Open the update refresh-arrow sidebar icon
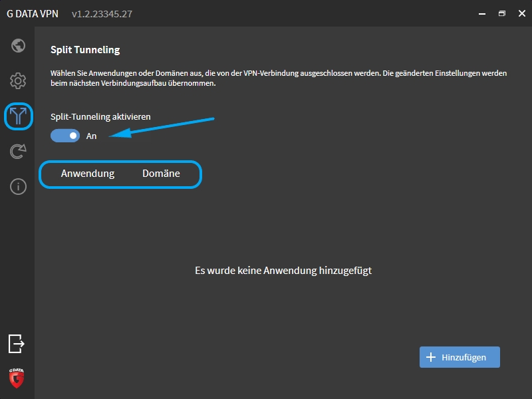Viewport: 532px width, 399px height. pyautogui.click(x=18, y=152)
